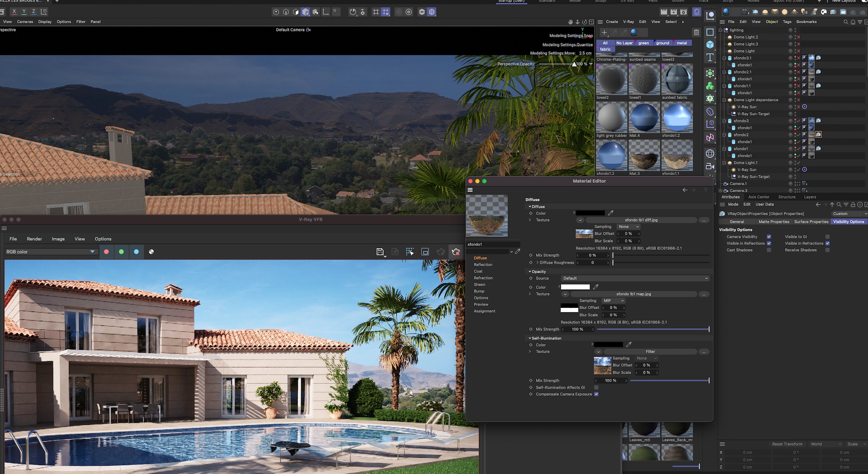Open the Tags menu in Object Manager
Viewport: 868px width, 474px height.
pos(787,22)
